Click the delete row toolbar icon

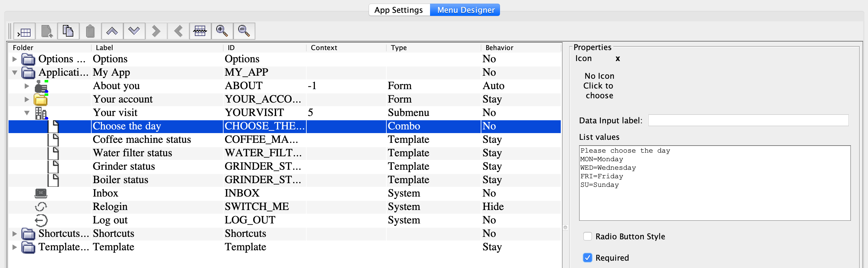(200, 32)
